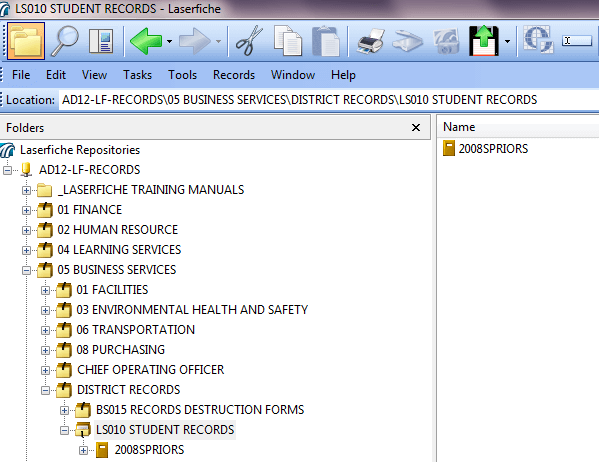Expand the 08 PURCHASING folder
The image size is (599, 462).
tap(45, 350)
